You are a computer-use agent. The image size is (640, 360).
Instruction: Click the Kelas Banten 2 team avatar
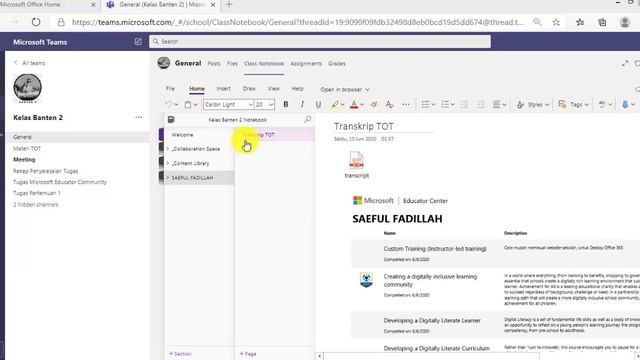[27, 88]
